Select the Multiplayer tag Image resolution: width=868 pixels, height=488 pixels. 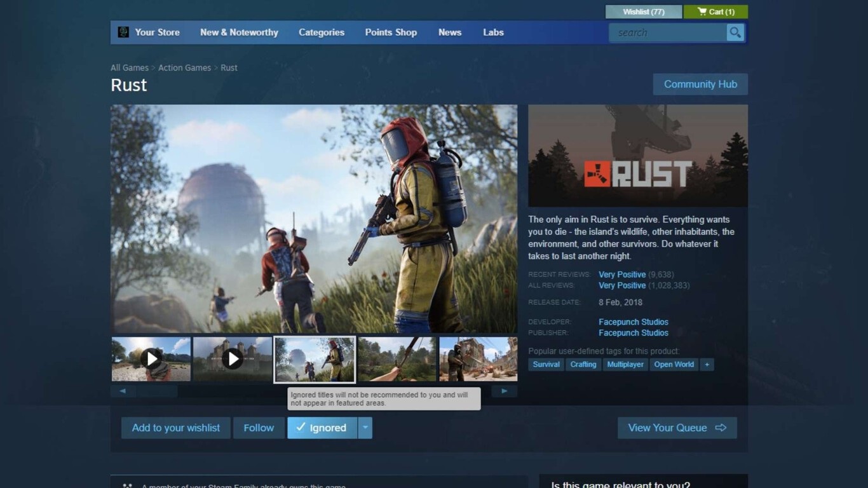coord(625,365)
